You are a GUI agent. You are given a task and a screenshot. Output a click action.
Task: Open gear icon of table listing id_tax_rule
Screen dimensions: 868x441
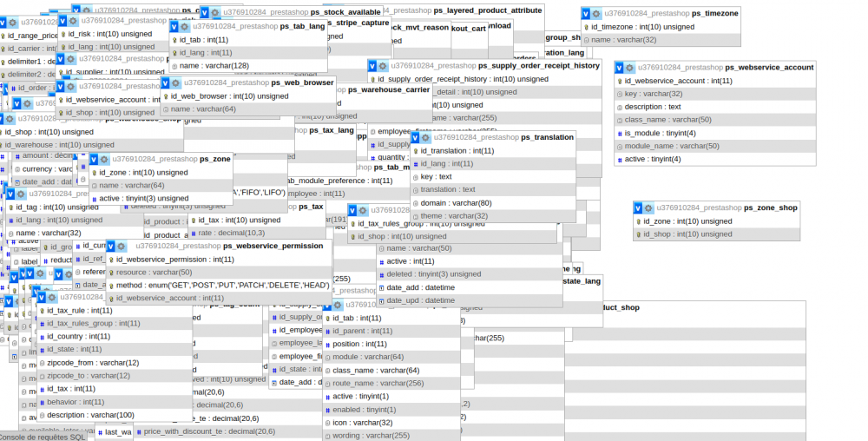pos(51,298)
